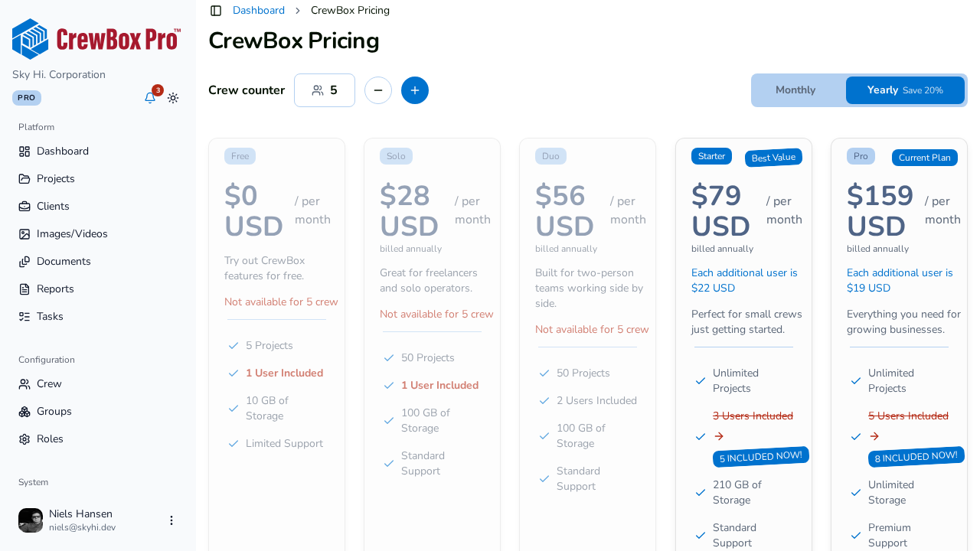Open Projects in the sidebar
980x551 pixels.
[x=98, y=179]
